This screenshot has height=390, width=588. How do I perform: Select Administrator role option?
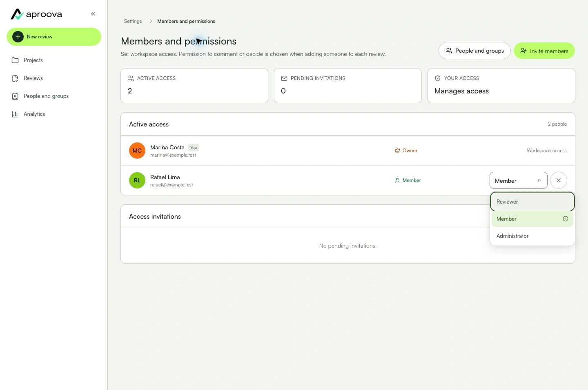pyautogui.click(x=532, y=236)
